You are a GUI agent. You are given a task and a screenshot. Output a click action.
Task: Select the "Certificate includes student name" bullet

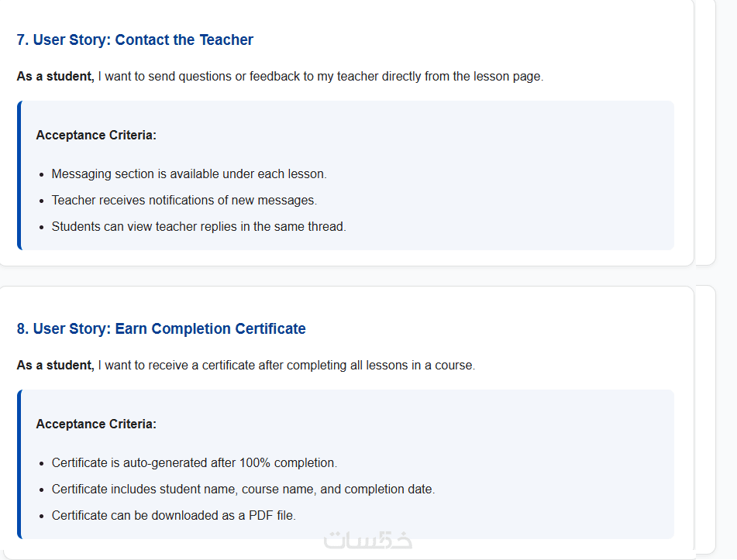243,489
